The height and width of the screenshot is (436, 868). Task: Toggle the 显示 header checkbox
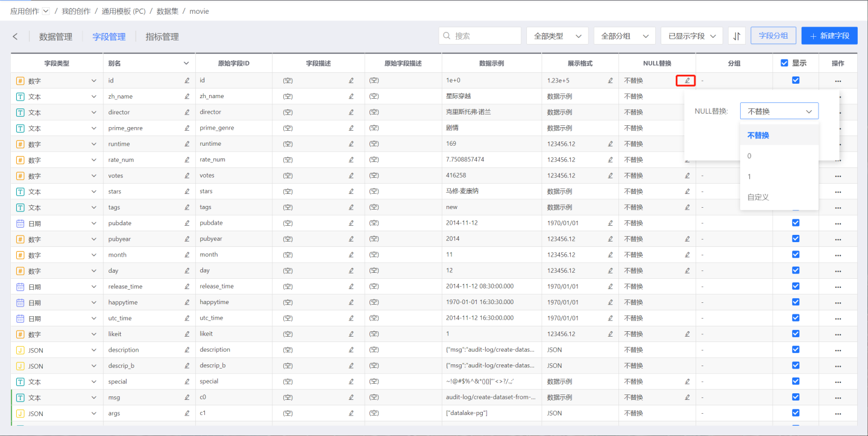[784, 63]
